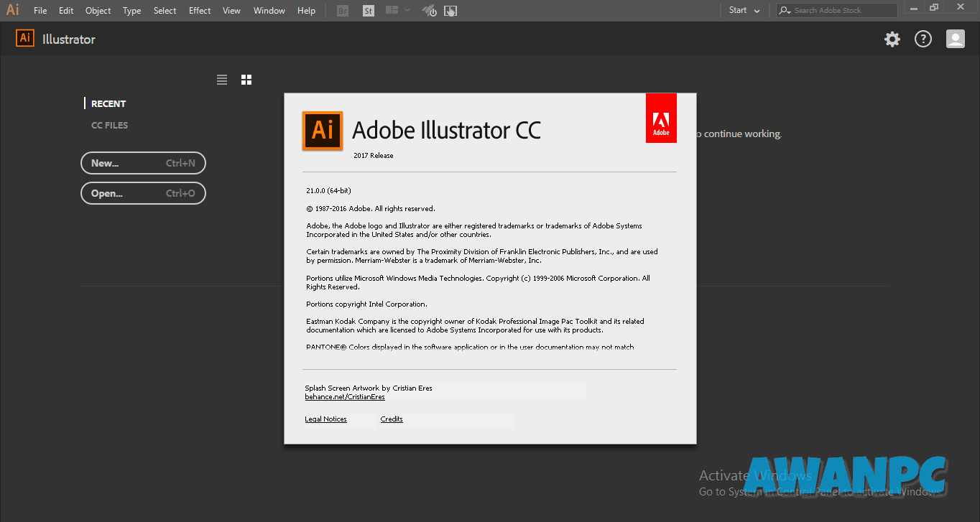Click the user profile avatar icon
Viewport: 980px width, 522px height.
click(x=955, y=39)
